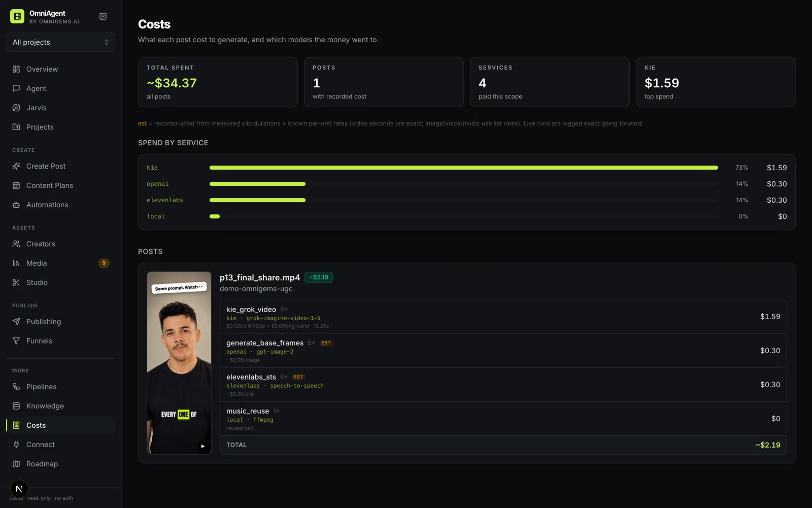Screen dimensions: 812x508
Task: Click the Content Plans calendar icon
Action: click(x=16, y=185)
